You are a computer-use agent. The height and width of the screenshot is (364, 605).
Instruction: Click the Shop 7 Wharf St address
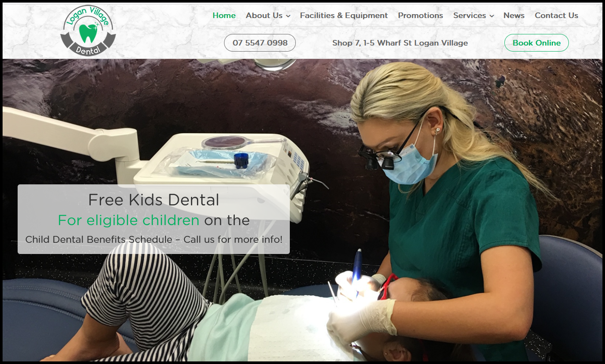400,43
